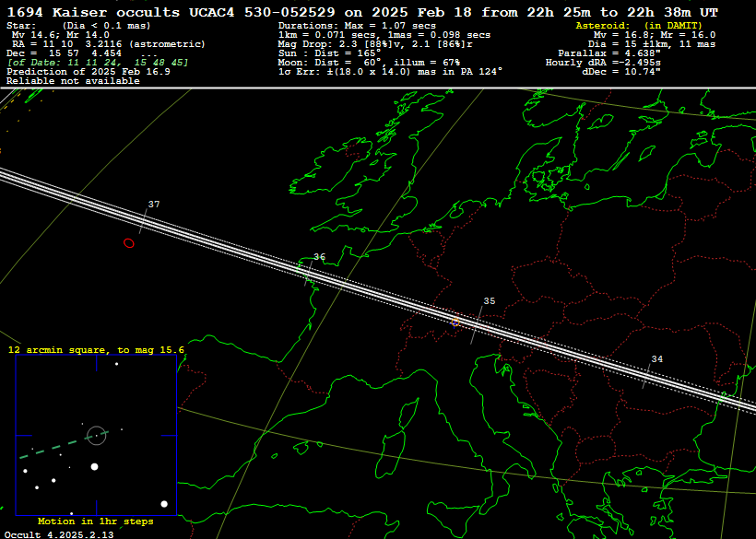The image size is (756, 539).
Task: Click the 'Motion in 1hr steps' caption
Action: pyautogui.click(x=96, y=521)
